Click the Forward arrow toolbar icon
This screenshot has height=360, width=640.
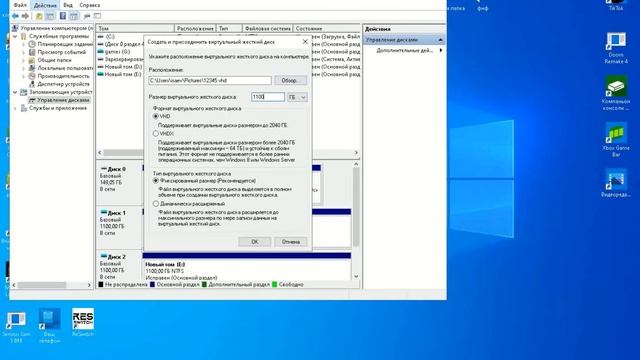coord(25,16)
